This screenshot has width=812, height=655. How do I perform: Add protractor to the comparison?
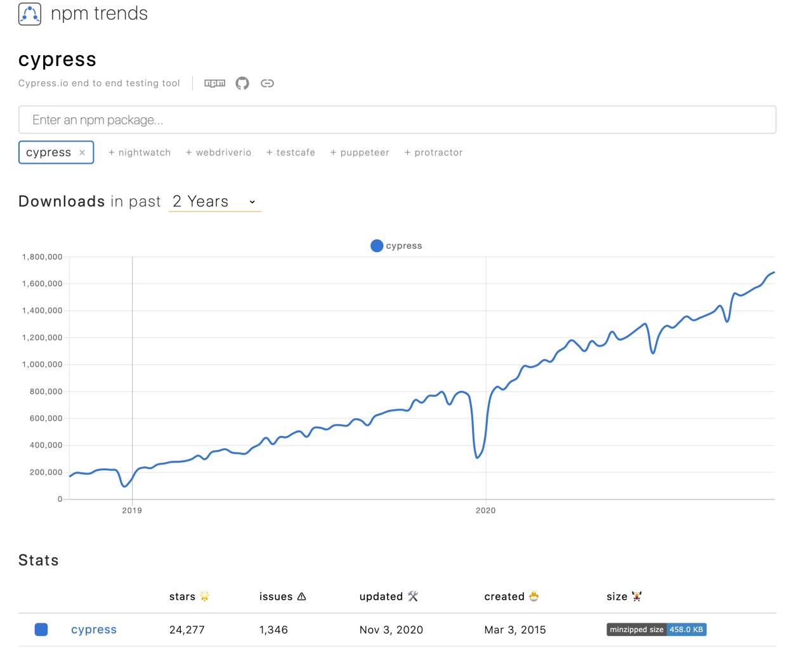(x=434, y=152)
